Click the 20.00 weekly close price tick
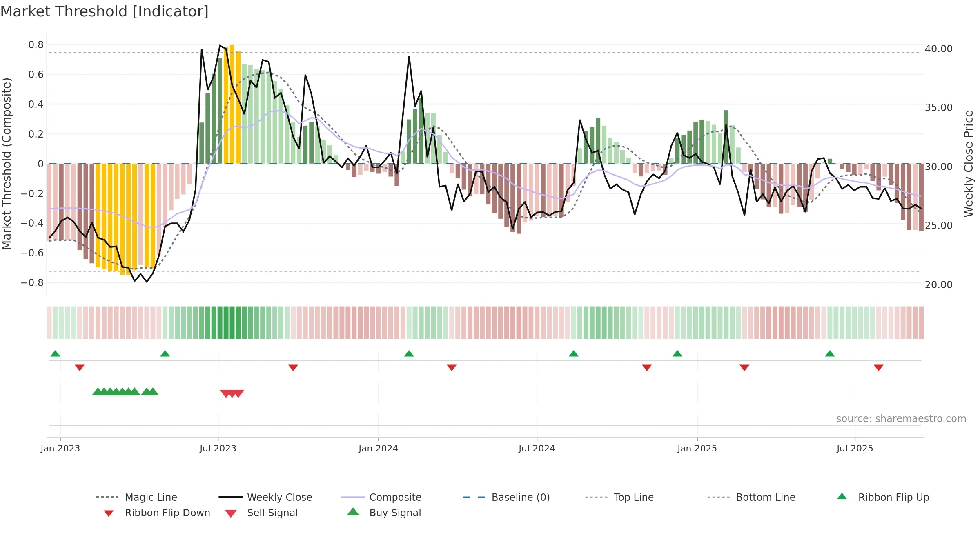Viewport: 980px width, 551px height. click(x=939, y=285)
